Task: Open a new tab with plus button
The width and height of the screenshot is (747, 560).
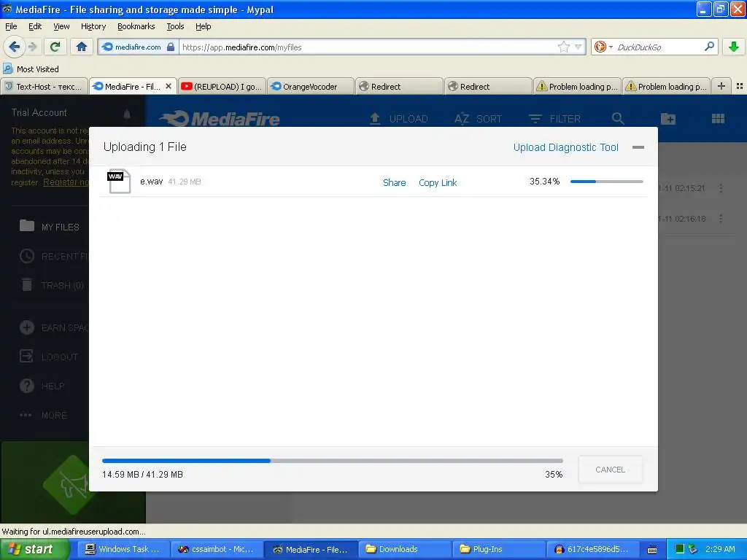Action: [721, 86]
